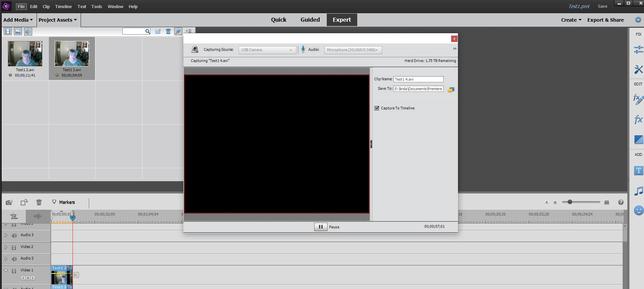This screenshot has width=644, height=289.
Task: Browse for save folder icon
Action: tap(451, 89)
